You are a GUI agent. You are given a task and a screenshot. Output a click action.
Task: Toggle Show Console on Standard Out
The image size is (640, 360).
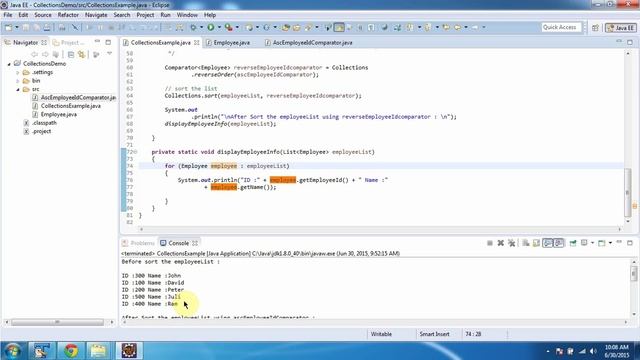548,243
